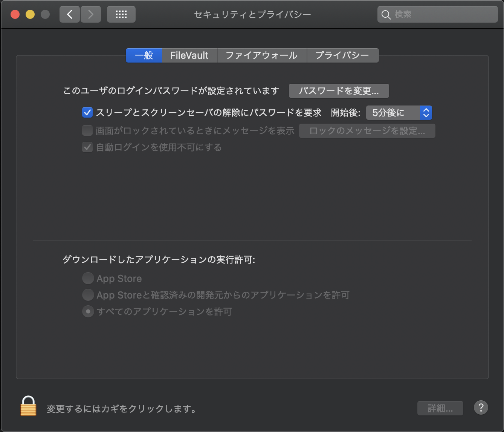Close the window with the red button

pos(15,14)
